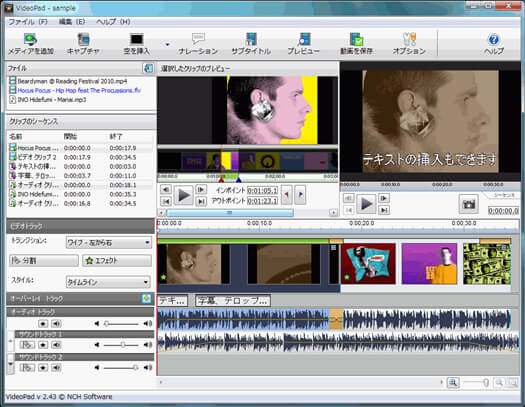This screenshot has height=407, width=525.
Task: Click the yellow money pattern clip thumbnail
Action: pyautogui.click(x=487, y=264)
